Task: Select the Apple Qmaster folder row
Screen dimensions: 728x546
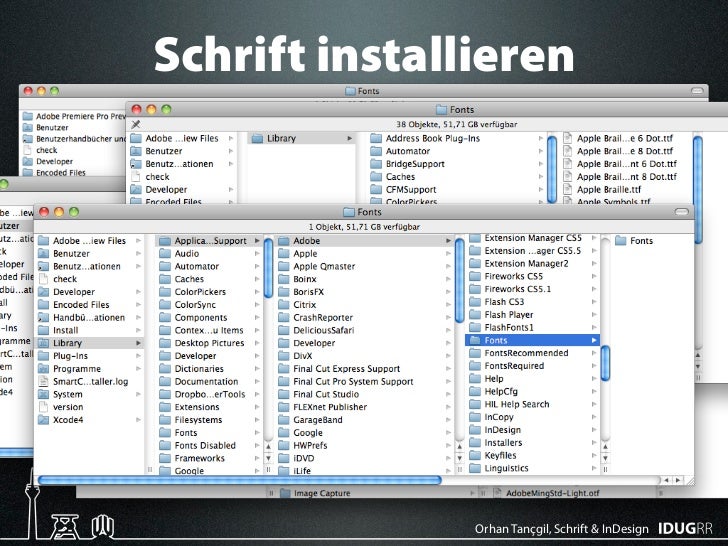Action: tap(364, 266)
